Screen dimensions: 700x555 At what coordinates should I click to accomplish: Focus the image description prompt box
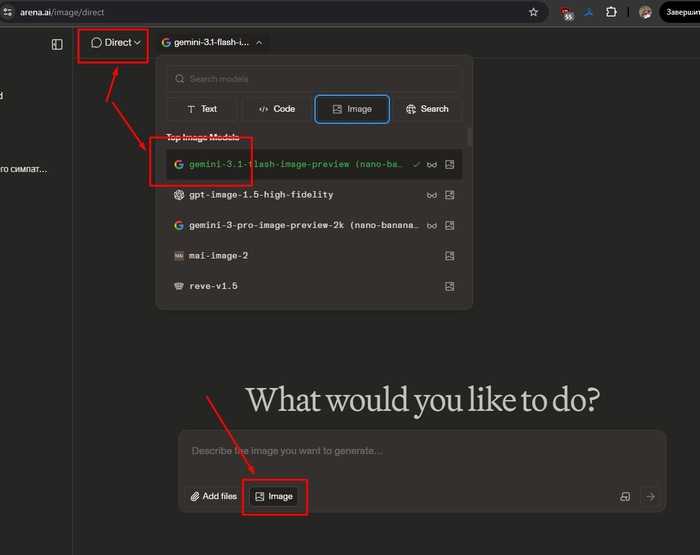(x=421, y=451)
